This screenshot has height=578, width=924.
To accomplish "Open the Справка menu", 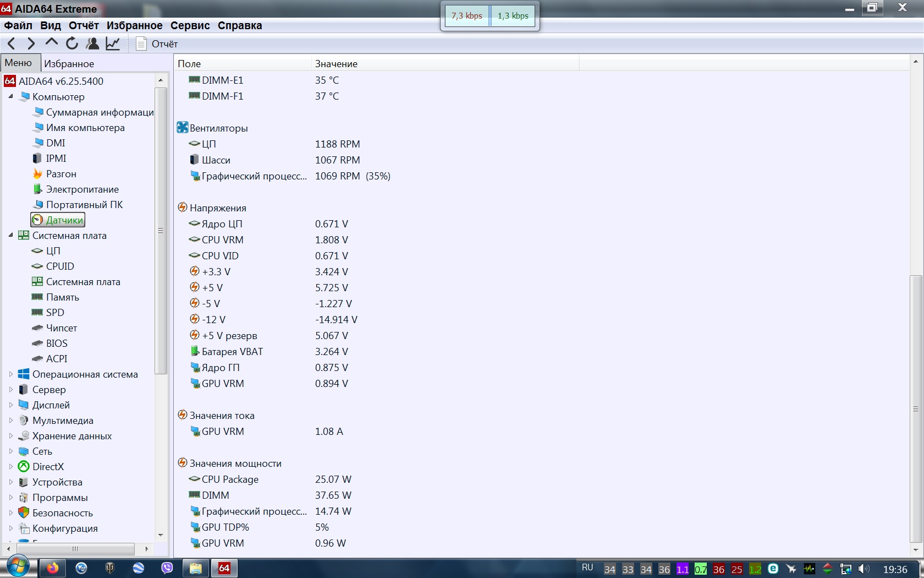I will (240, 25).
